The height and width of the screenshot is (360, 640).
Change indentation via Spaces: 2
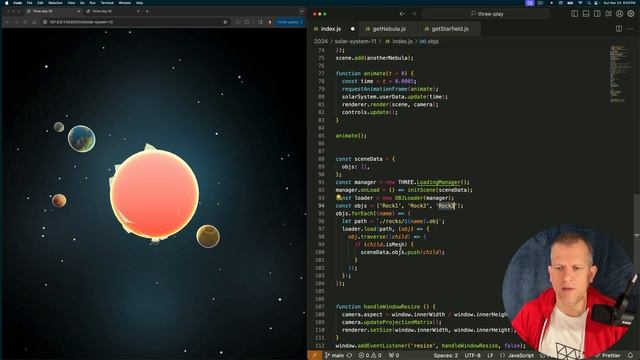445,356
